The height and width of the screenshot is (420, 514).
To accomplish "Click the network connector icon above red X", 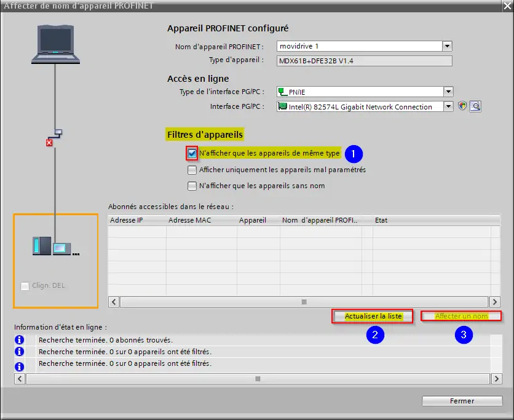I will point(58,132).
